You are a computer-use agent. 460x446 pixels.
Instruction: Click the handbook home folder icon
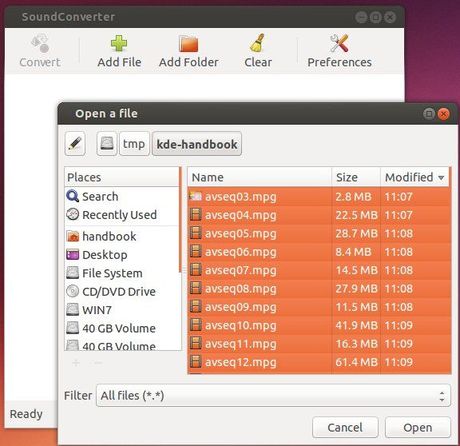tap(73, 236)
